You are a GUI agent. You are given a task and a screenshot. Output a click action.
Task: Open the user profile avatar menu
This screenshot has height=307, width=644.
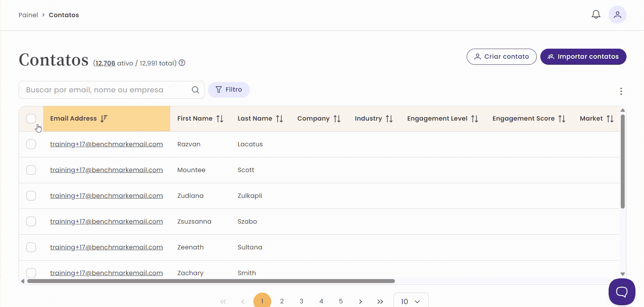pyautogui.click(x=617, y=15)
